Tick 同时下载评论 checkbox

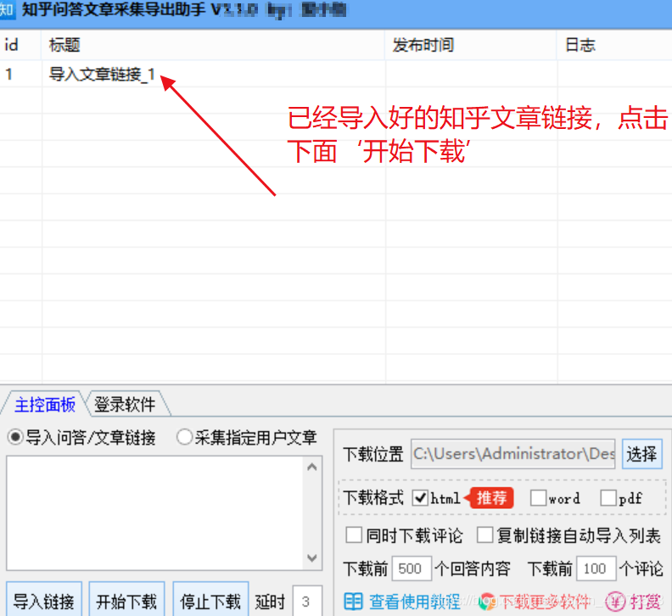tap(354, 535)
